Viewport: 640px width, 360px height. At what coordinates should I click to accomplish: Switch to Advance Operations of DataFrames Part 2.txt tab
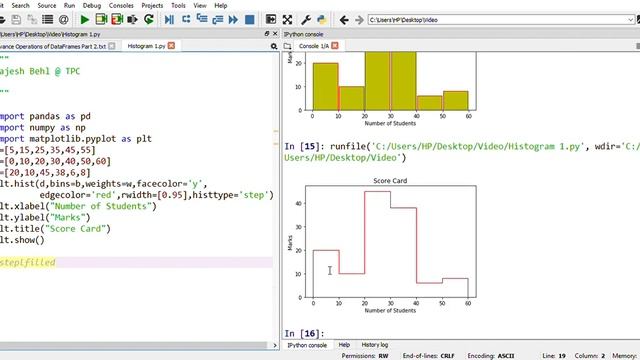click(53, 47)
